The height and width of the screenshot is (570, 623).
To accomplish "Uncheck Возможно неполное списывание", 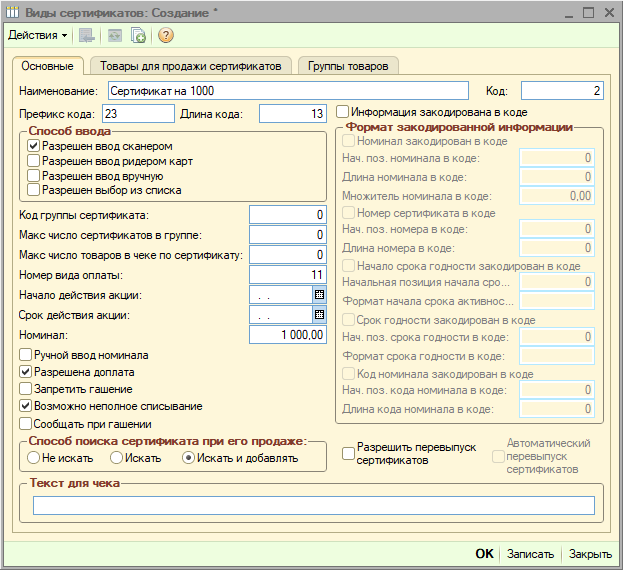I will point(25,406).
